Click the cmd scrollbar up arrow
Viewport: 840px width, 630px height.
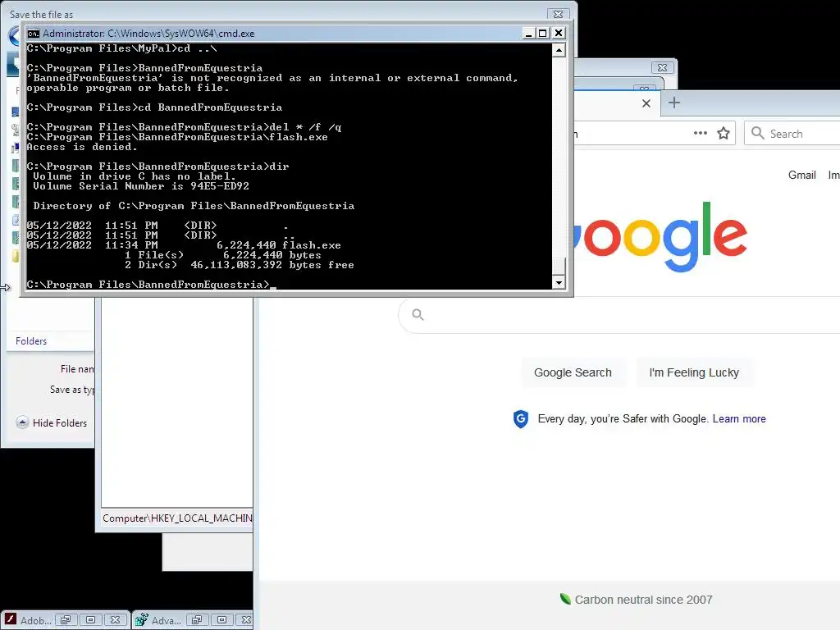click(x=559, y=50)
